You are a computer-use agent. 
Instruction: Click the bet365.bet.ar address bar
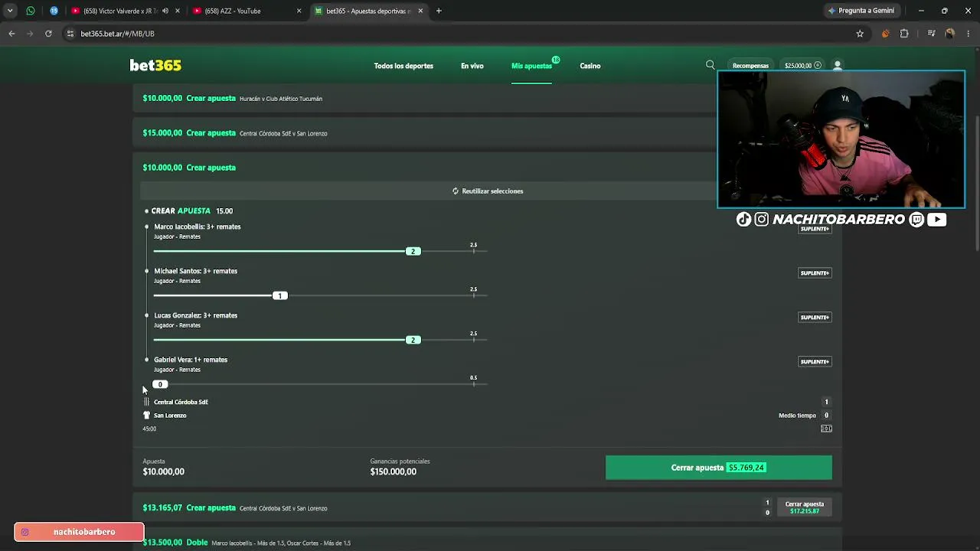point(459,34)
